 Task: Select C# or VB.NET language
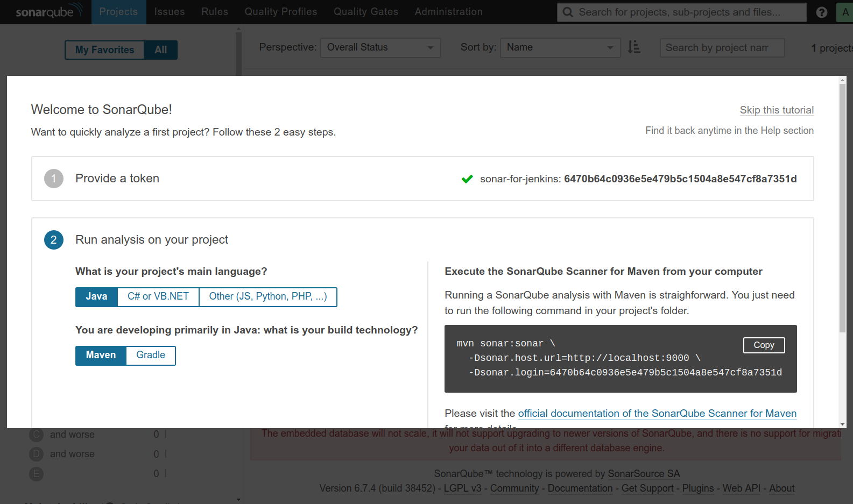pyautogui.click(x=158, y=296)
